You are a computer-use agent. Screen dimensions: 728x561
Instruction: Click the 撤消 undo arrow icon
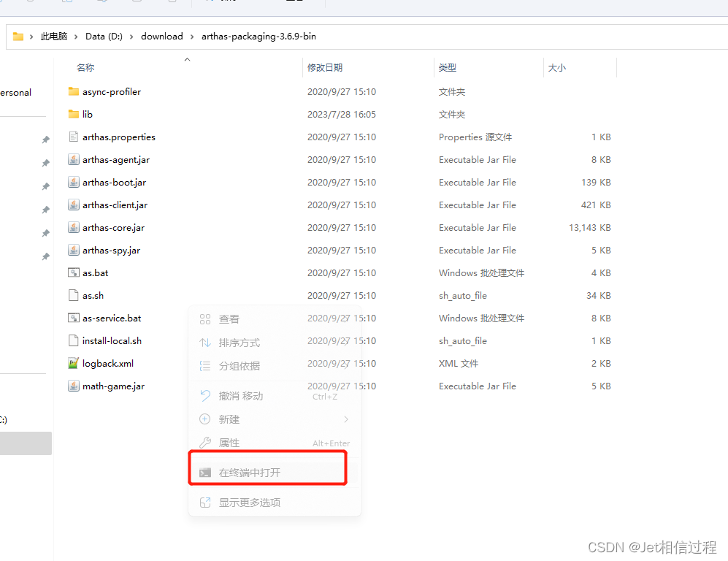(205, 396)
